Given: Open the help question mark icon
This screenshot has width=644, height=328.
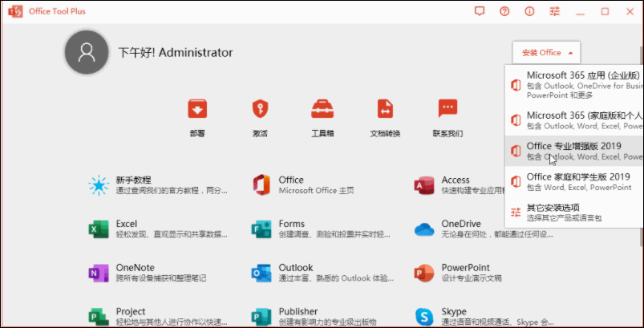Looking at the screenshot, I should click(504, 11).
